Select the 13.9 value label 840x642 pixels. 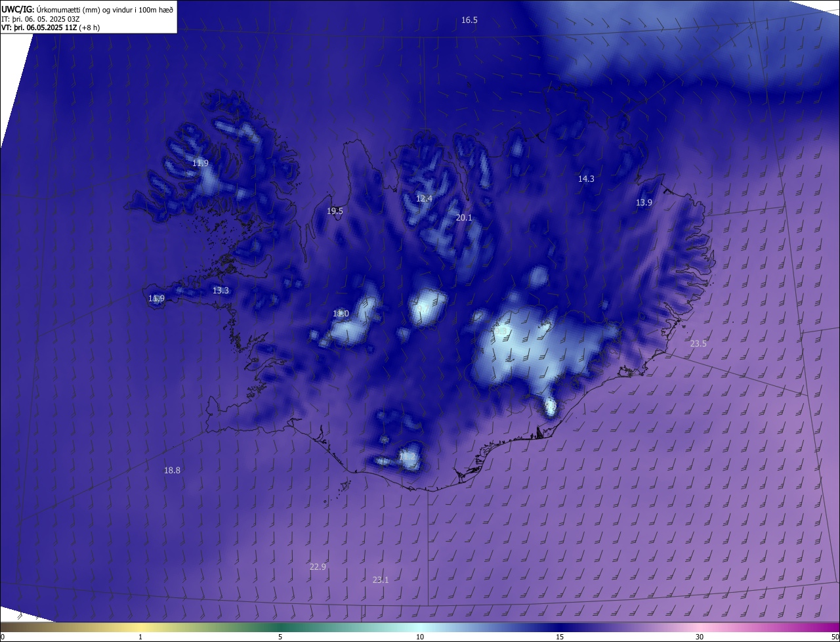click(x=644, y=203)
